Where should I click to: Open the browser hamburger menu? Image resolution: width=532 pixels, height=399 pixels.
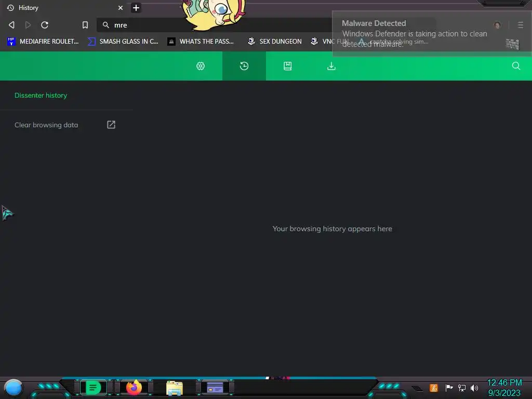(520, 25)
